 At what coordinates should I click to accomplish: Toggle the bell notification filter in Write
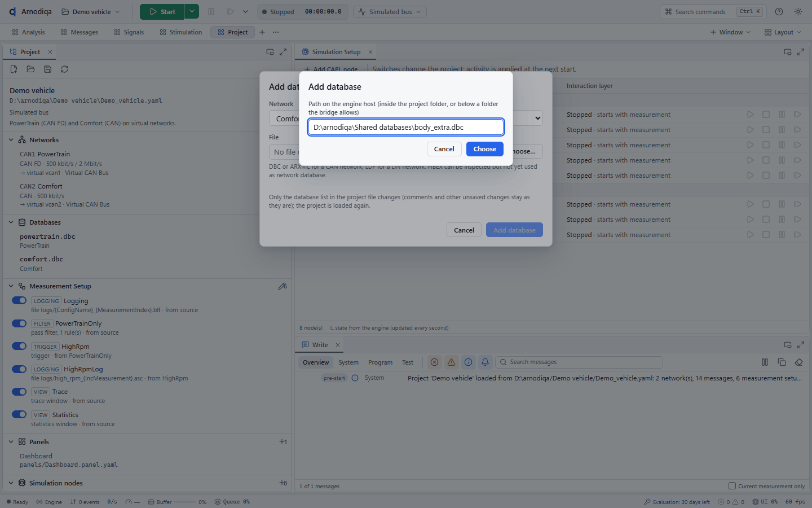tap(485, 362)
